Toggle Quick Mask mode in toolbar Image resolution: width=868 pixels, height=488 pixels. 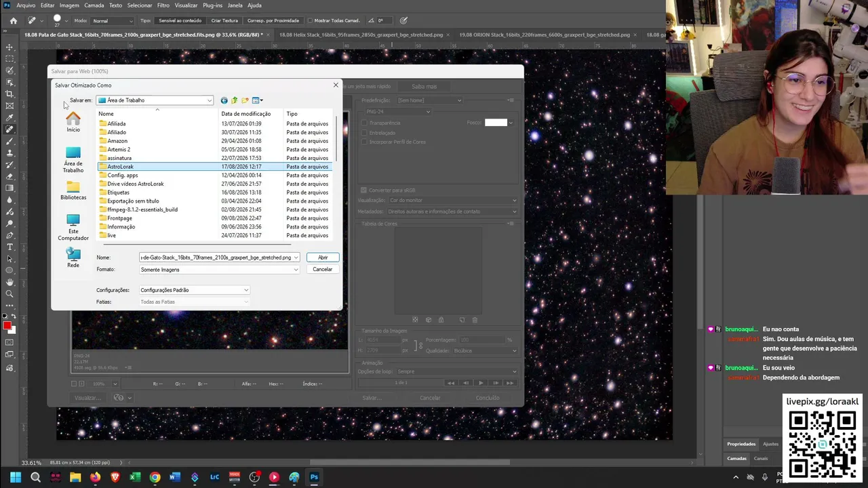[9, 342]
